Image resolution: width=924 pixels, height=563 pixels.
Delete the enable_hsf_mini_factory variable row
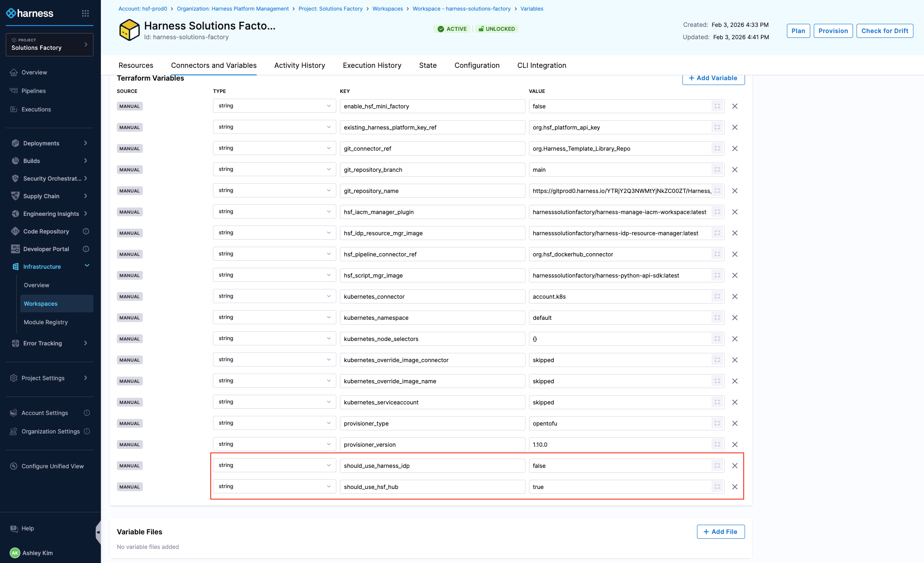(x=734, y=106)
